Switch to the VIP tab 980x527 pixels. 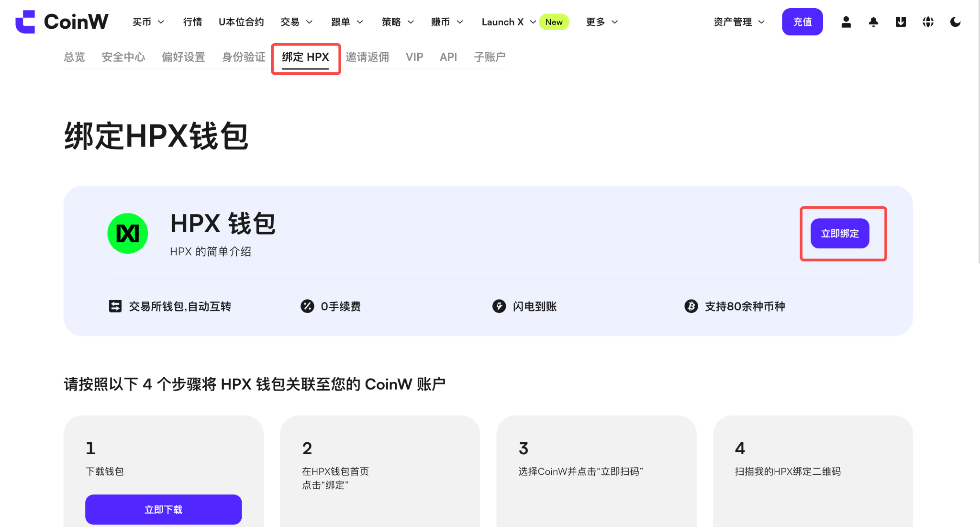[x=414, y=57]
